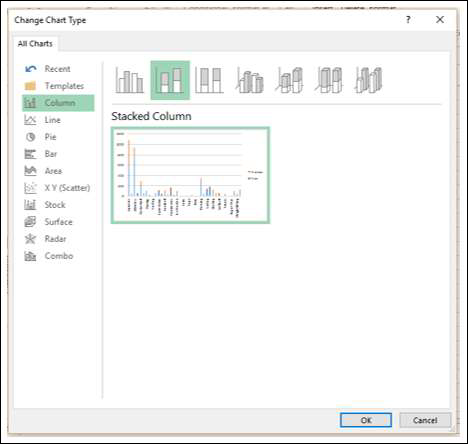This screenshot has height=444, width=468.
Task: Confirm with the OK button
Action: [366, 420]
